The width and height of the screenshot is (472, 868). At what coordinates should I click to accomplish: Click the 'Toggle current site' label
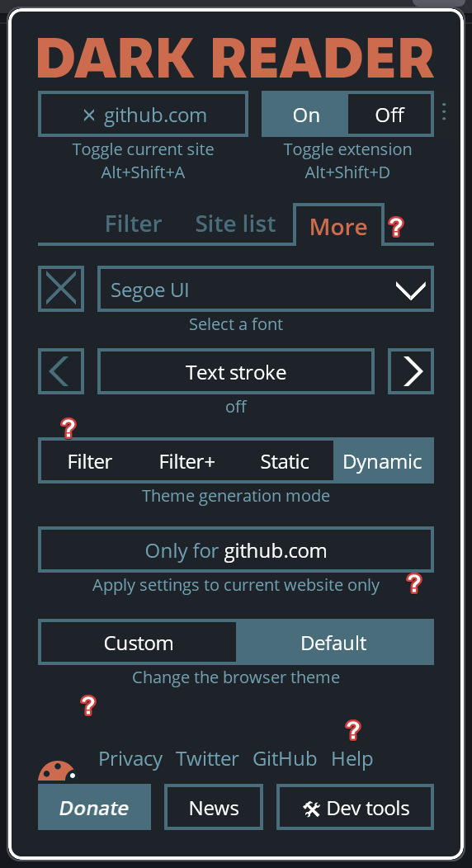click(143, 149)
